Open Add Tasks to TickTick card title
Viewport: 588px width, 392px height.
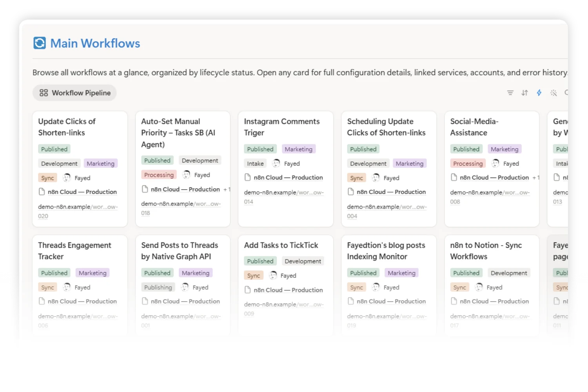[281, 245]
